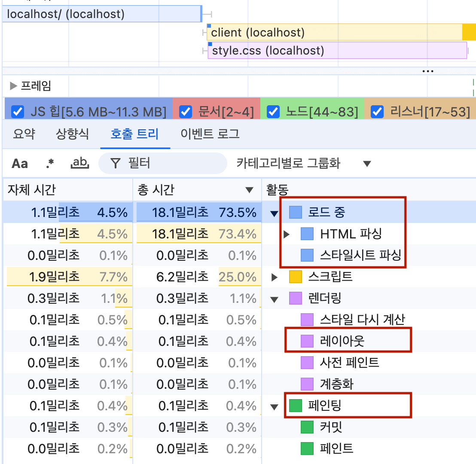Click the green 커밋 activity icon
Screen dimensions: 476x464
[307, 427]
